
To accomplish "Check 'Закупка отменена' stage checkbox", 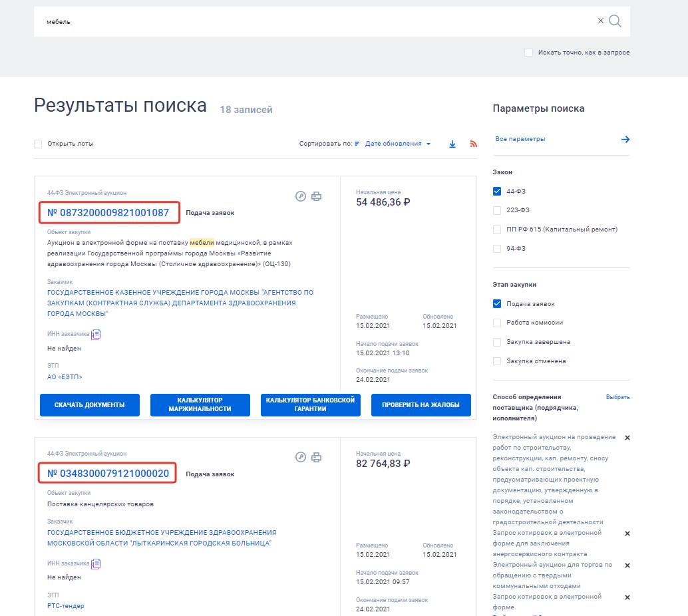I will (497, 361).
